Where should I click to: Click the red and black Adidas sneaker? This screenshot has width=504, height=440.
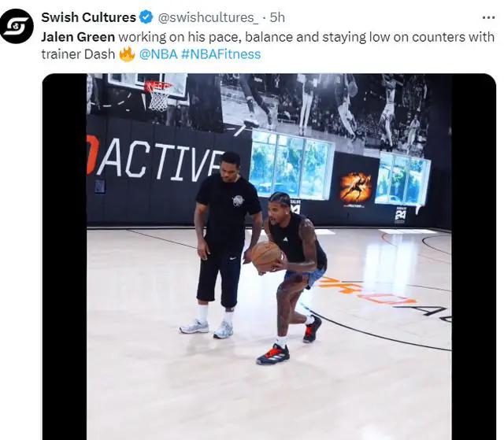coord(273,354)
